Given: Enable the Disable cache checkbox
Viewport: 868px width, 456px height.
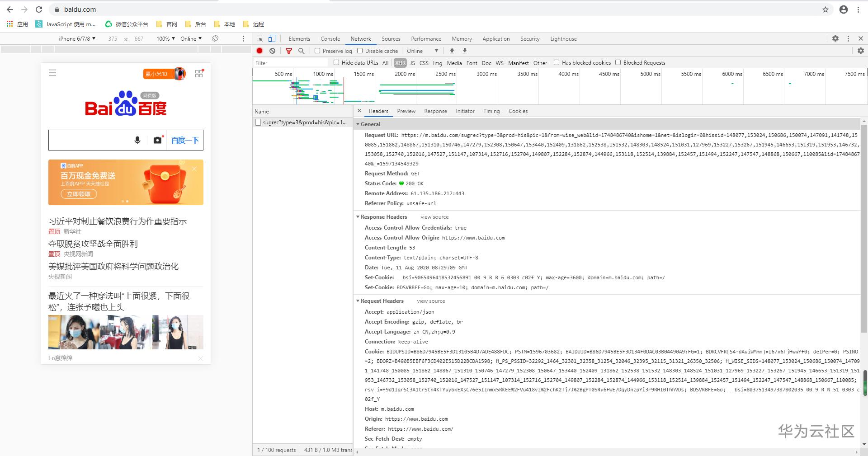Looking at the screenshot, I should coord(360,51).
